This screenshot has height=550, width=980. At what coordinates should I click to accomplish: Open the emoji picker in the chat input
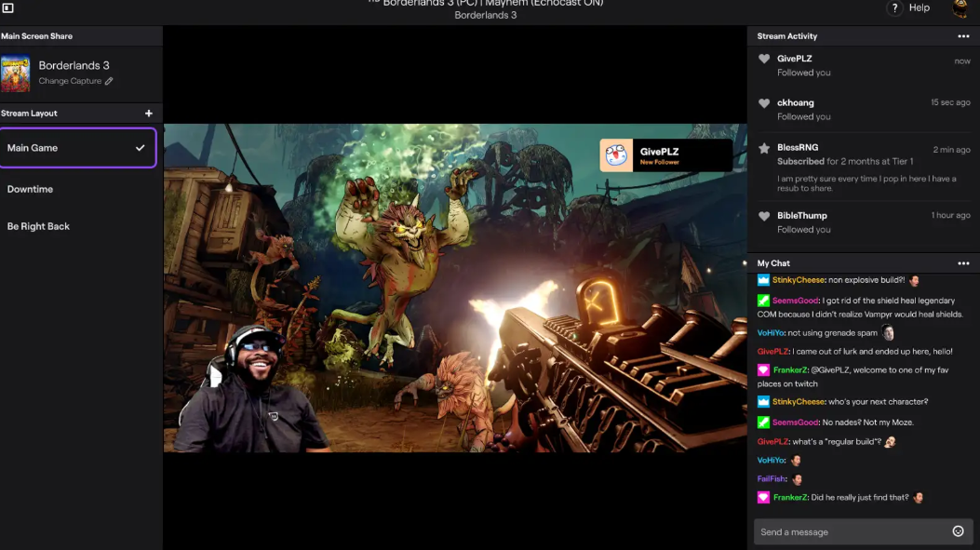[958, 530]
